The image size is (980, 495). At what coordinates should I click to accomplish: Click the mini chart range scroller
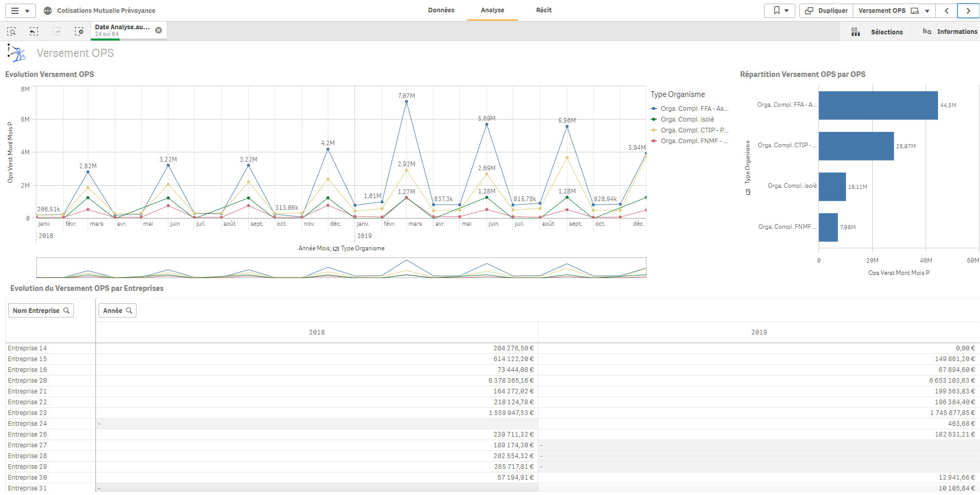pyautogui.click(x=341, y=268)
